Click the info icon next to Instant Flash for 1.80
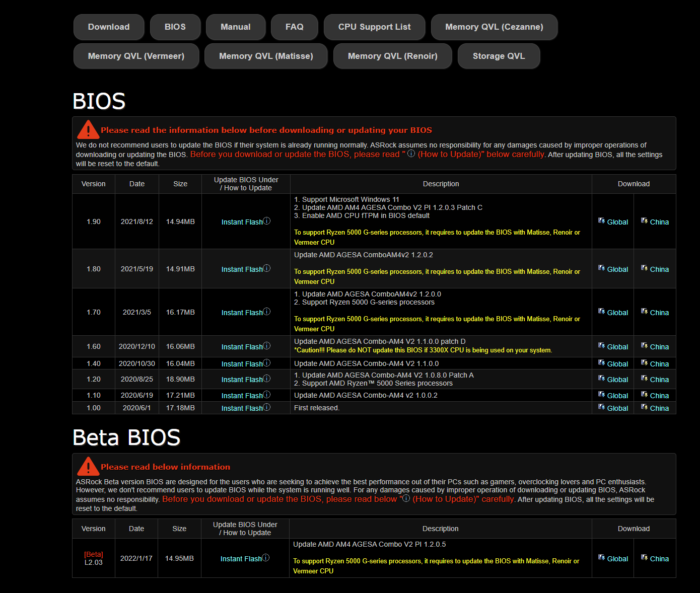 [x=267, y=268]
